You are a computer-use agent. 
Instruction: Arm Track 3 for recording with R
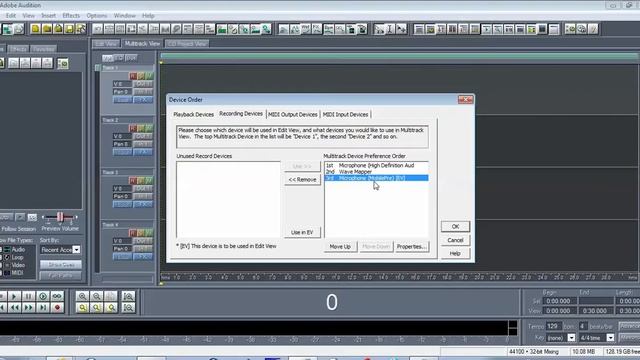coord(133,180)
